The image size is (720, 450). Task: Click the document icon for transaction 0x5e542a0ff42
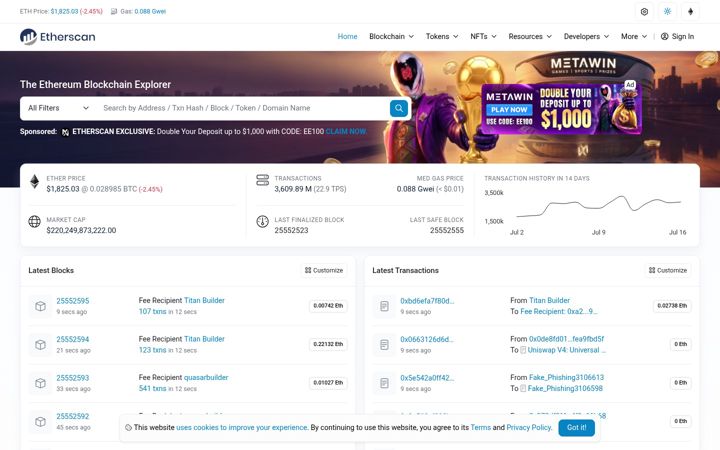(384, 383)
